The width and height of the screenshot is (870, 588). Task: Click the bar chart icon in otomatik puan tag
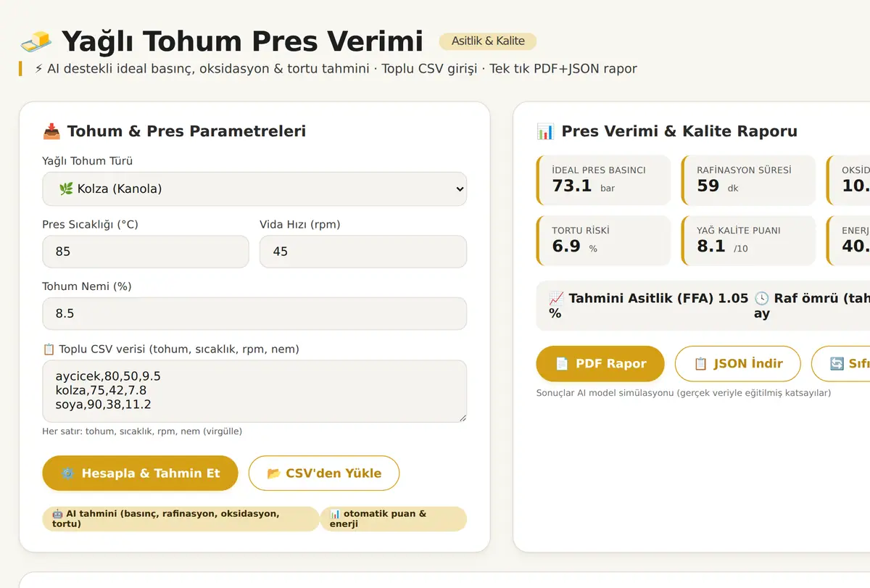tap(335, 513)
